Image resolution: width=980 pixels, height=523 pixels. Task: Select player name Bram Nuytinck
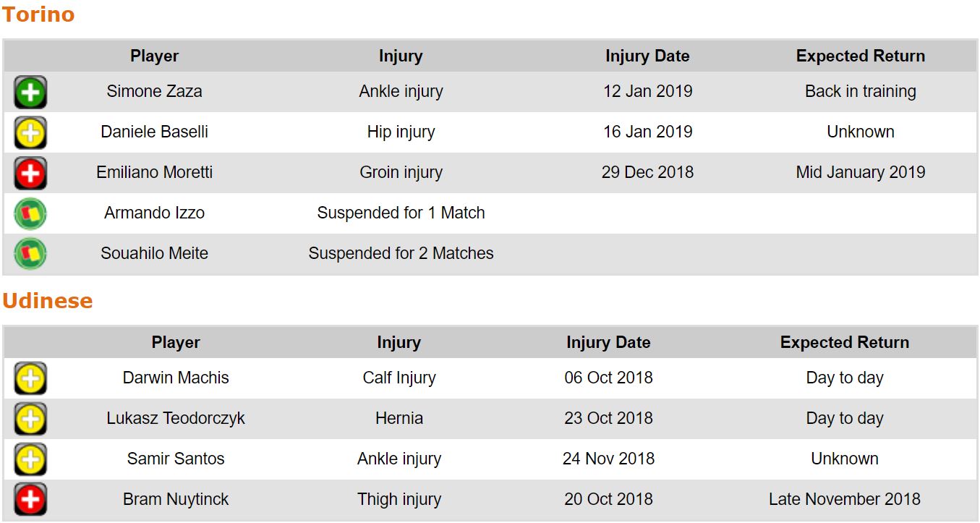(176, 500)
